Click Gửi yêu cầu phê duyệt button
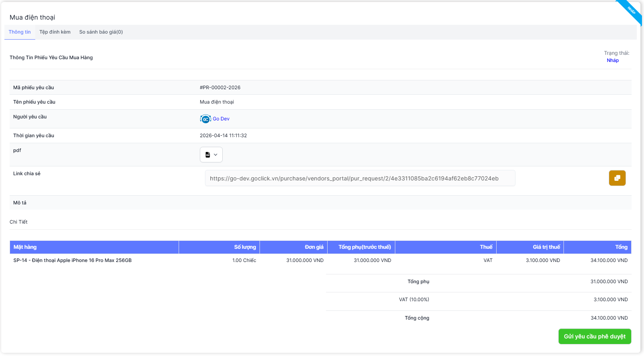 point(594,336)
